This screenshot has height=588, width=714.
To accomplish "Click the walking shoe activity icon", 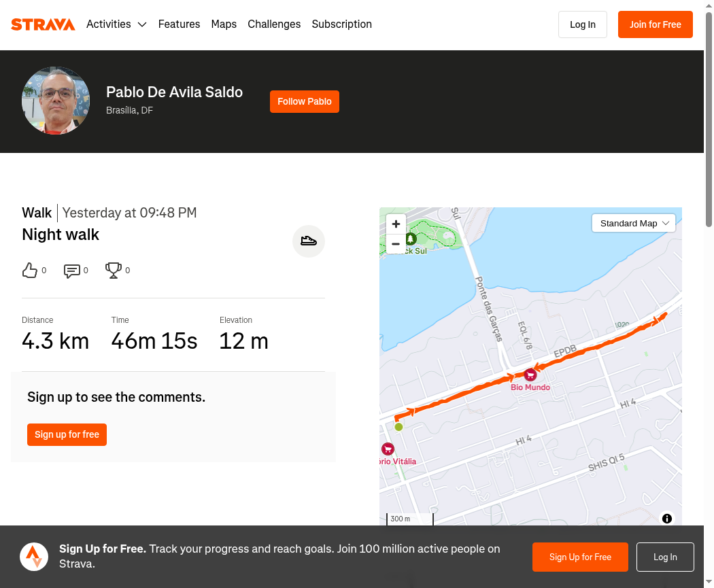I will (309, 241).
